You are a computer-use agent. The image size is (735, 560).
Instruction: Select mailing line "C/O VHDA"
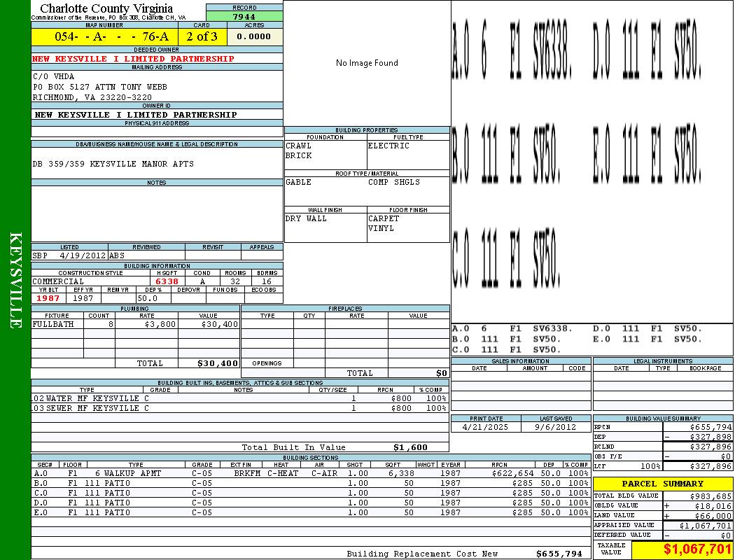[53, 76]
